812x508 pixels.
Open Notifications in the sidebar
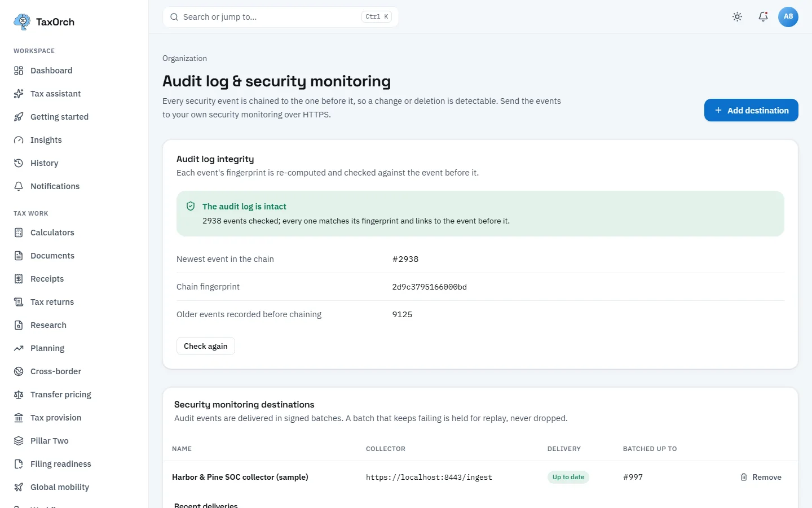[x=74, y=186]
